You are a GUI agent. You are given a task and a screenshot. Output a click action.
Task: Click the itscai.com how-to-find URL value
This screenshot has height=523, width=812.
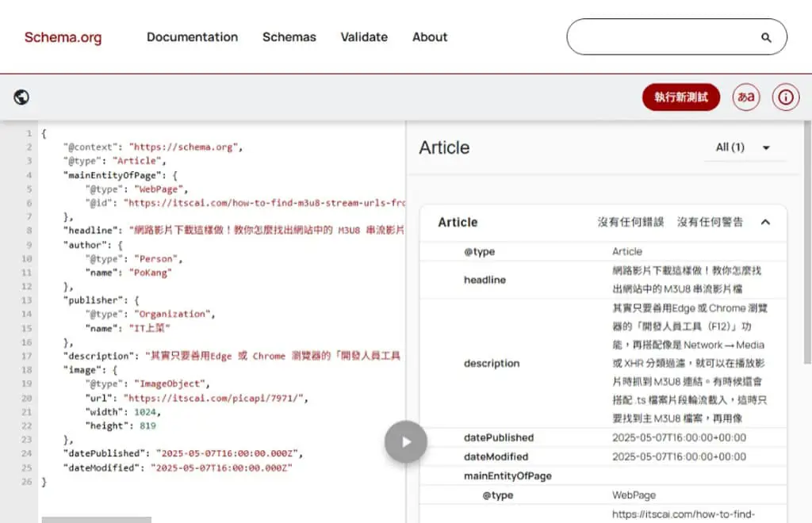pos(683,514)
